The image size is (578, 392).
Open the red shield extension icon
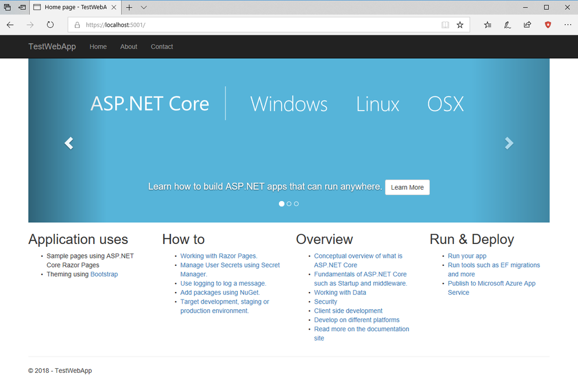[548, 25]
